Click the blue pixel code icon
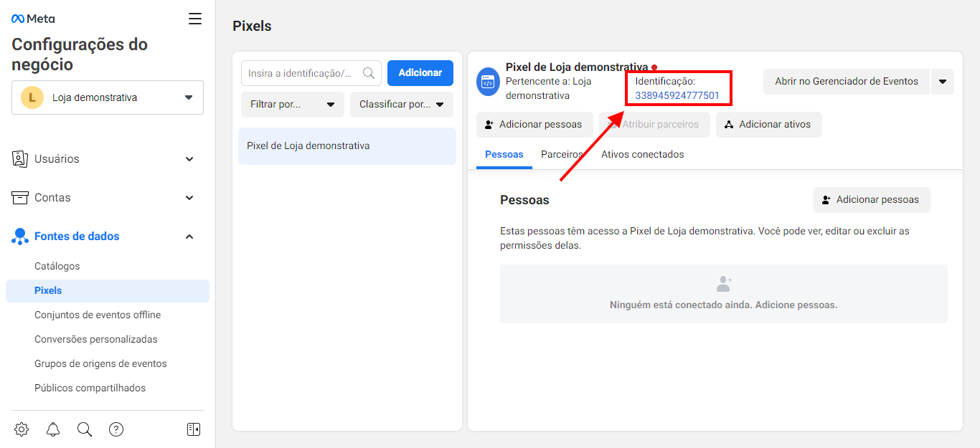The width and height of the screenshot is (980, 448). pos(488,82)
